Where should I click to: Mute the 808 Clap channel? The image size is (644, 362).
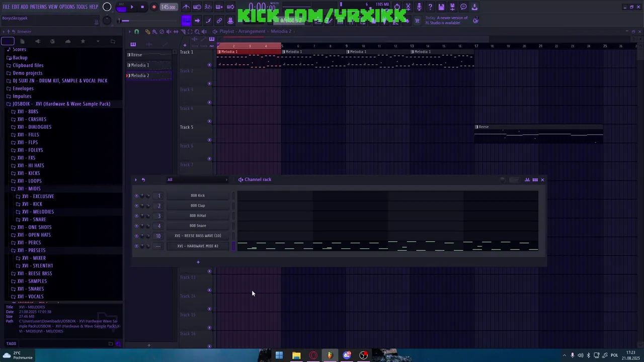click(x=136, y=206)
